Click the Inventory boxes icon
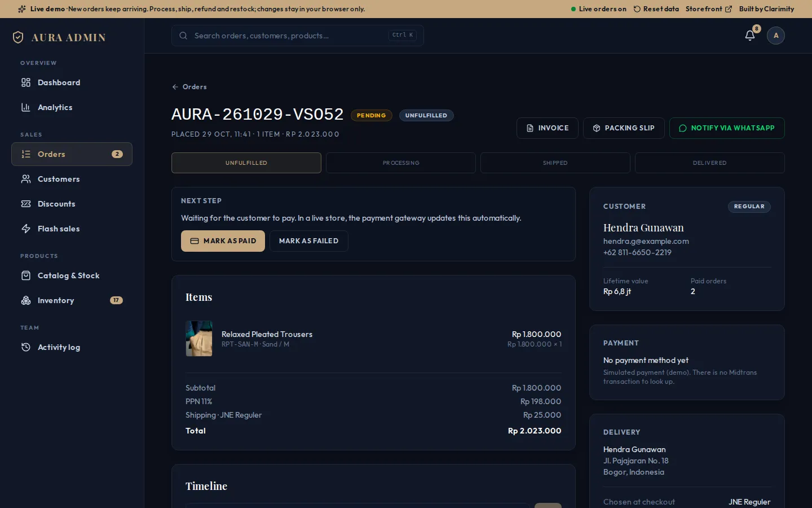Viewport: 812px width, 508px height. pos(26,300)
